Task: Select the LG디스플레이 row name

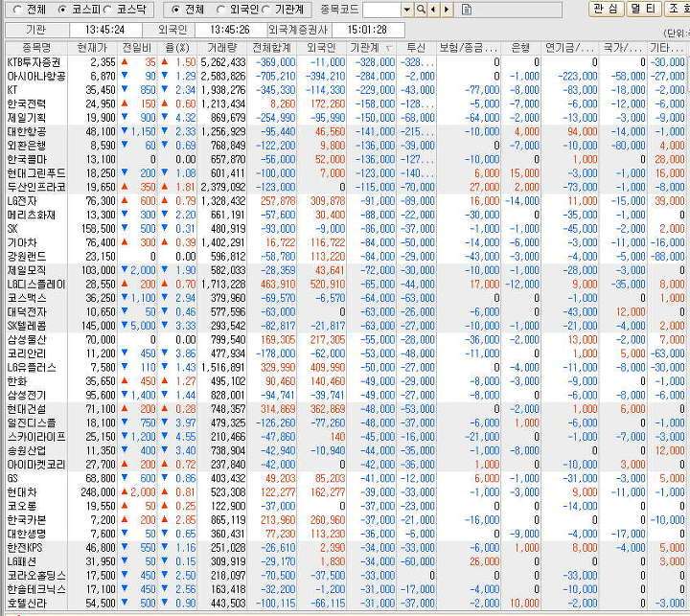Action: coord(36,285)
